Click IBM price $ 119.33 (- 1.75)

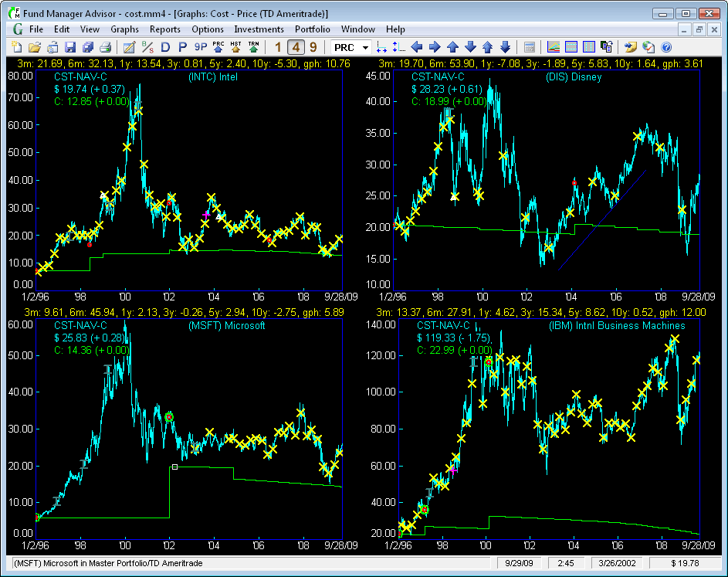tap(454, 338)
